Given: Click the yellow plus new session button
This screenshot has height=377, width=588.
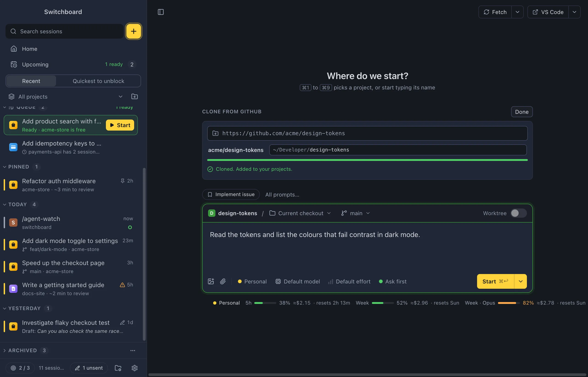Looking at the screenshot, I should (x=133, y=31).
